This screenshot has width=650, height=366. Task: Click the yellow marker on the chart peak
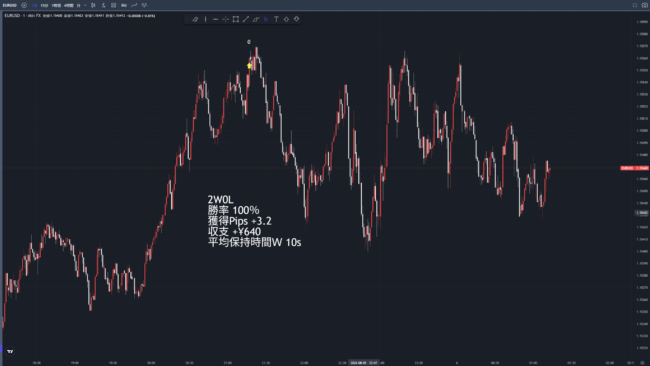(249, 65)
